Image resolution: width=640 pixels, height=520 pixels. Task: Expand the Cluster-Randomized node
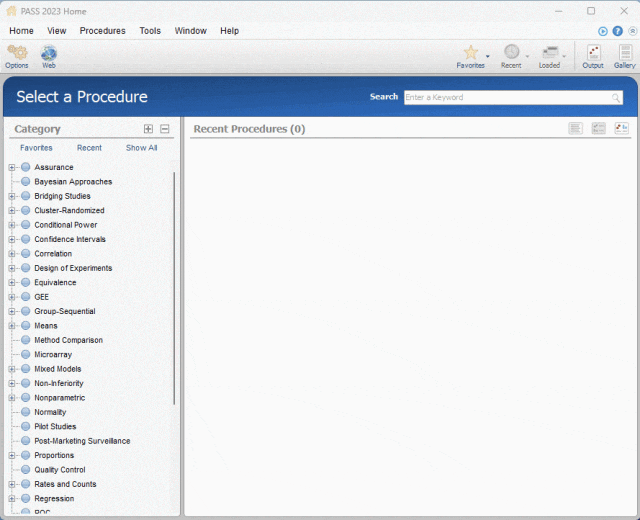(x=12, y=211)
